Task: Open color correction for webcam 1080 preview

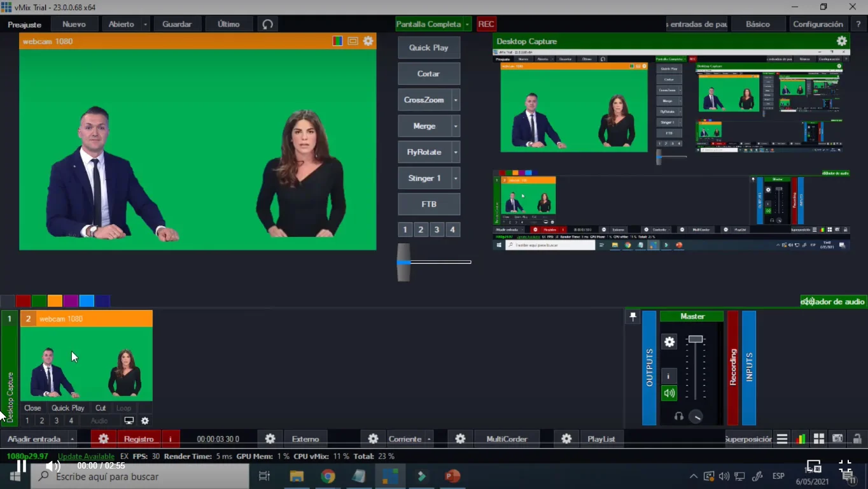Action: tap(338, 41)
